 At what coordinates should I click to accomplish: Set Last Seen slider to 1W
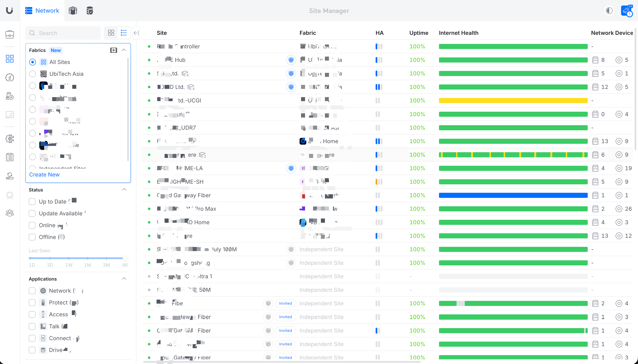click(x=69, y=258)
